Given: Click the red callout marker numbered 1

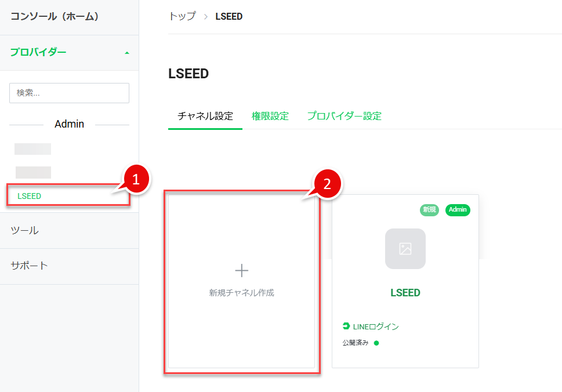Looking at the screenshot, I should (137, 179).
